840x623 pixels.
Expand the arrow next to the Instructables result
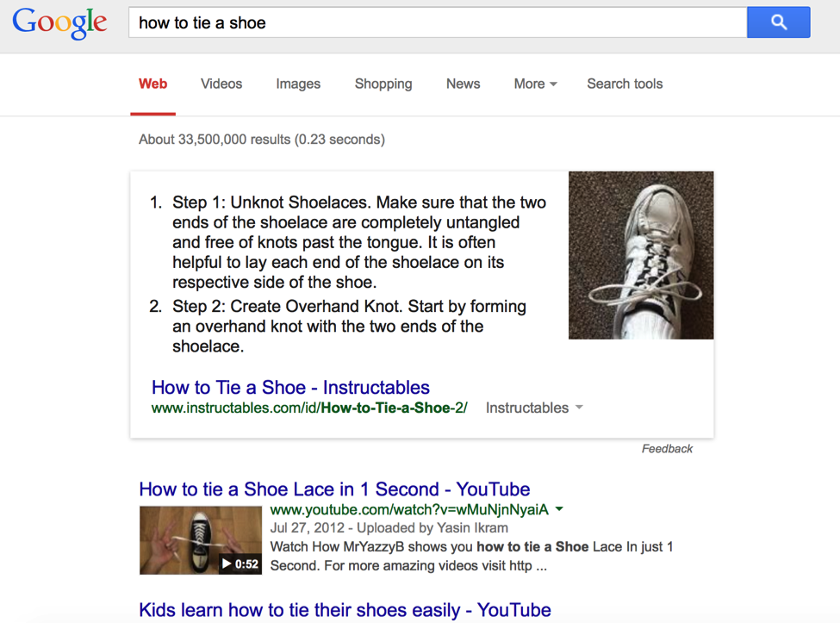coord(578,408)
